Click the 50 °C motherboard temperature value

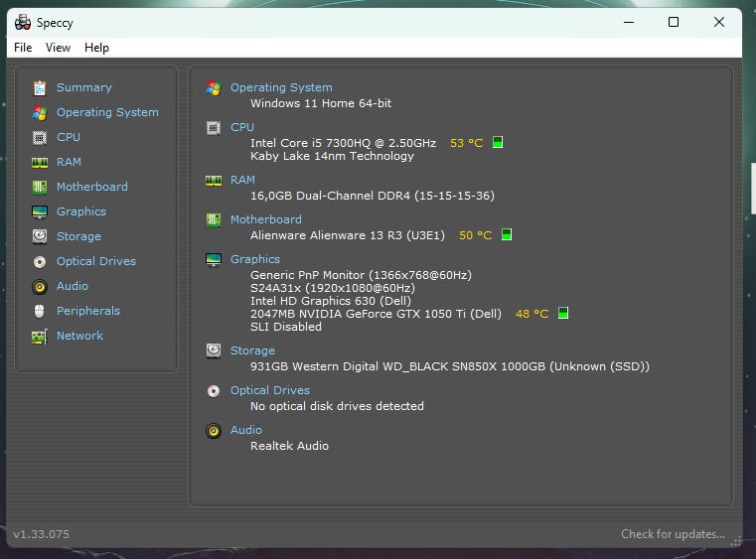[x=476, y=235]
